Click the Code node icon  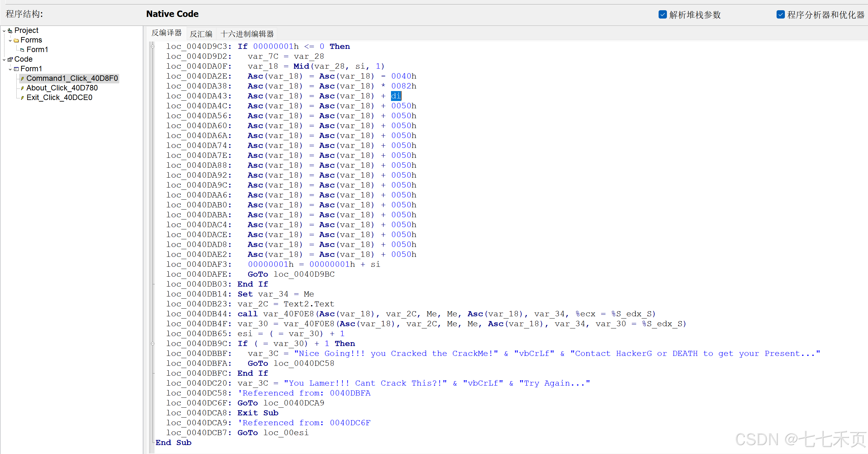(x=10, y=59)
